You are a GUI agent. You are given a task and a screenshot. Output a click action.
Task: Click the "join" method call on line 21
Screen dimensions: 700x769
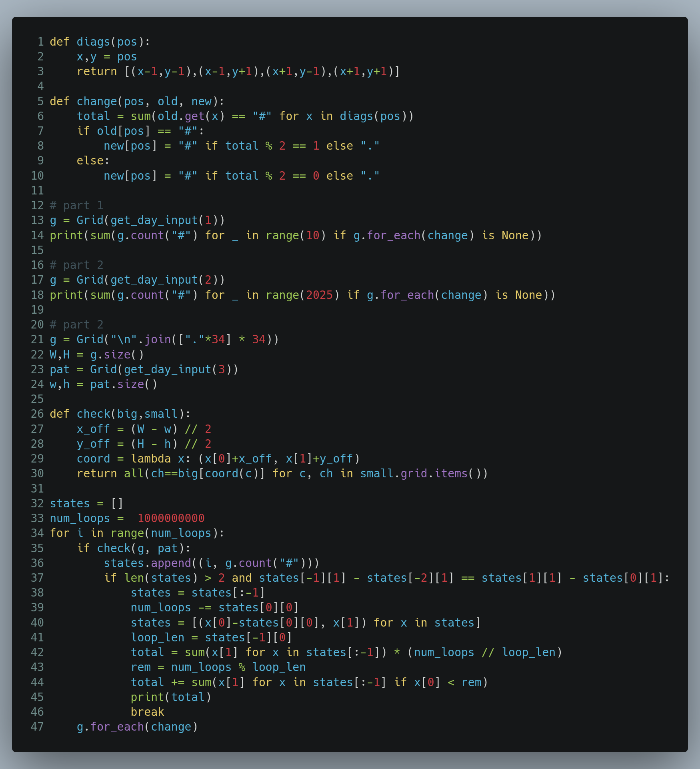point(158,340)
